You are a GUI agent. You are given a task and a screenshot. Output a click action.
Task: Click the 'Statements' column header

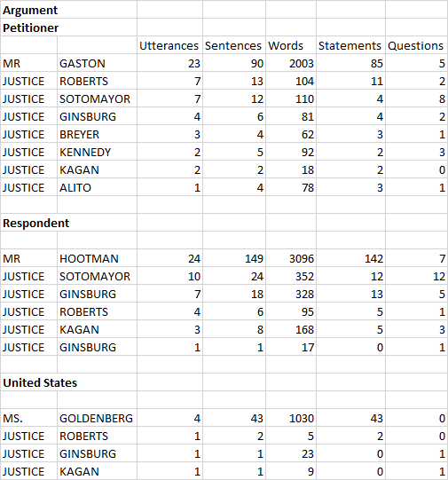pyautogui.click(x=350, y=45)
